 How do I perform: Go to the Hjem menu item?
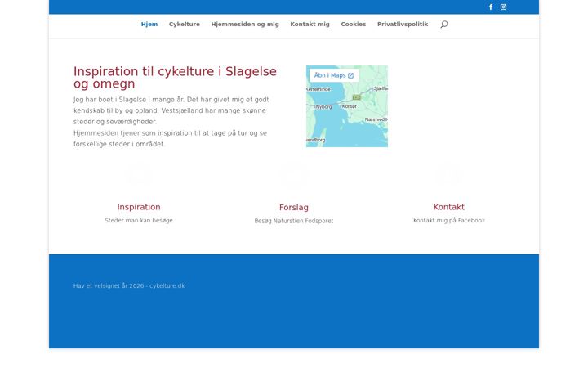pyautogui.click(x=149, y=24)
